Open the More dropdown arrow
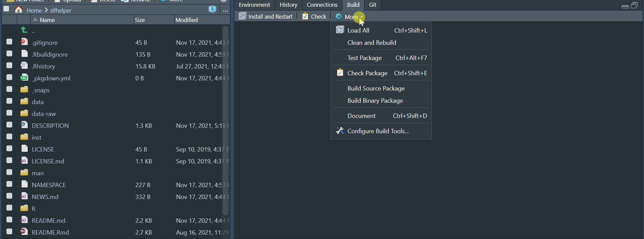The height and width of the screenshot is (239, 644). (361, 17)
